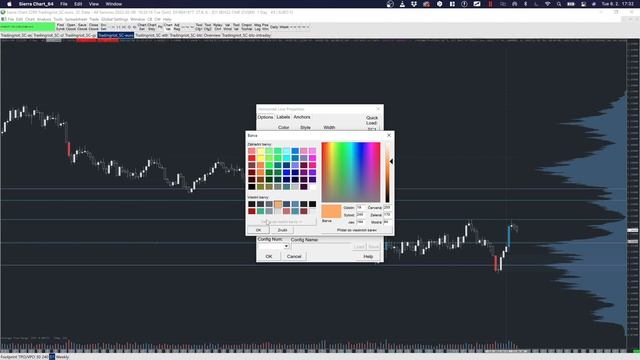Click the green status box in toolbar
The height and width of the screenshot is (360, 640).
[27, 27]
